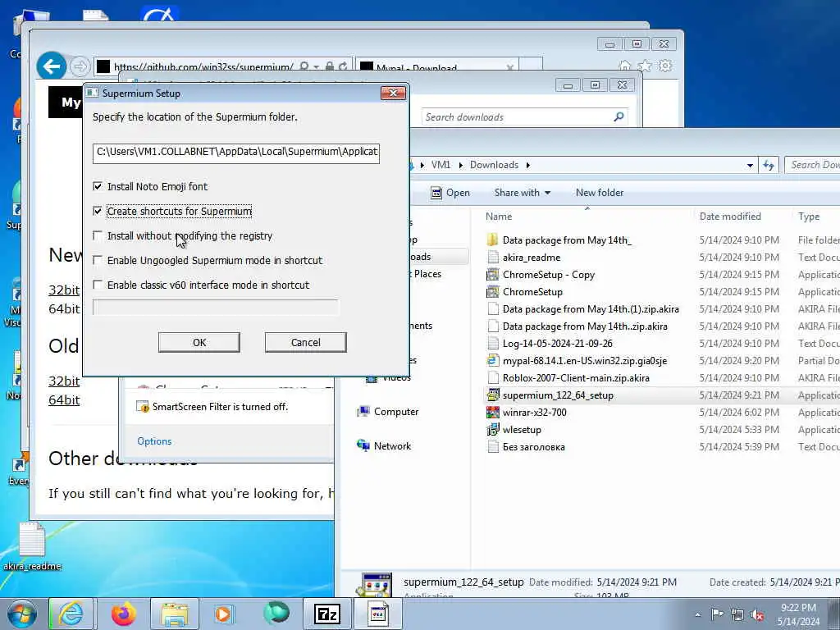Select the ChromeSetup - Copy application icon
The image size is (840, 630).
coord(492,275)
